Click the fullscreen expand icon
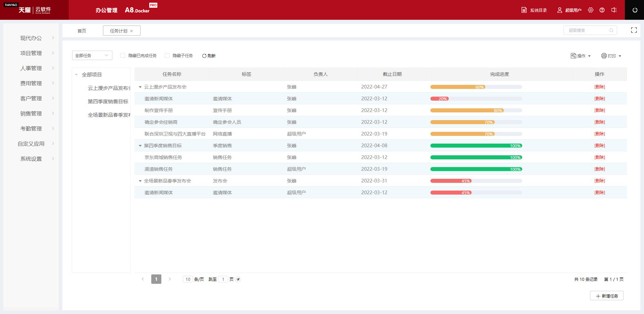644x314 pixels. click(x=634, y=30)
